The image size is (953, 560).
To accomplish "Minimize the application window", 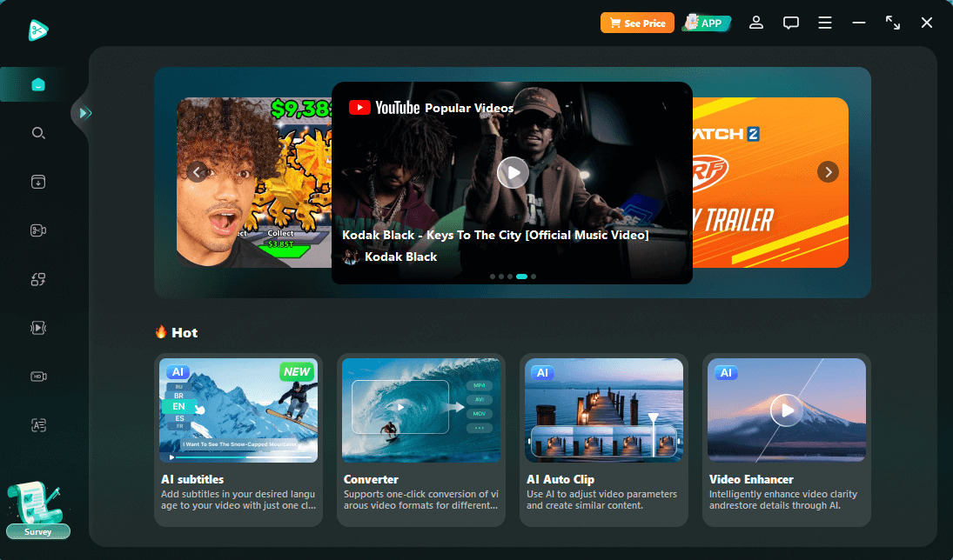I will 859,23.
